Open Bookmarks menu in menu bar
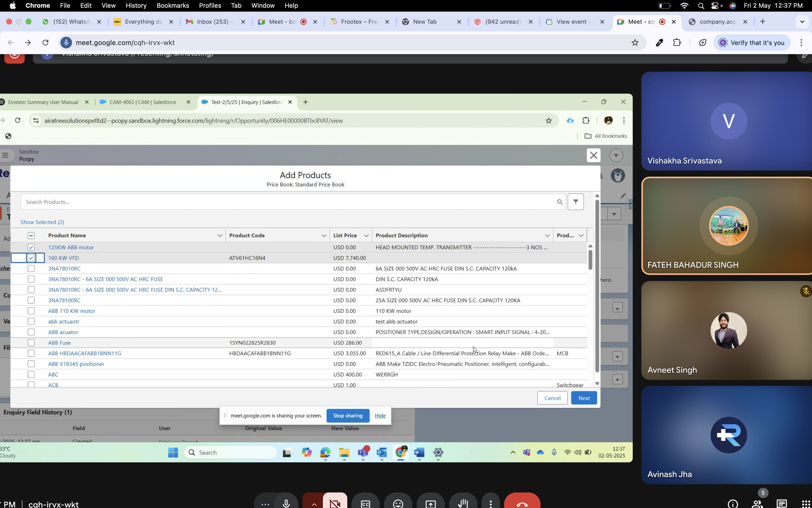The image size is (812, 508). 173,5
